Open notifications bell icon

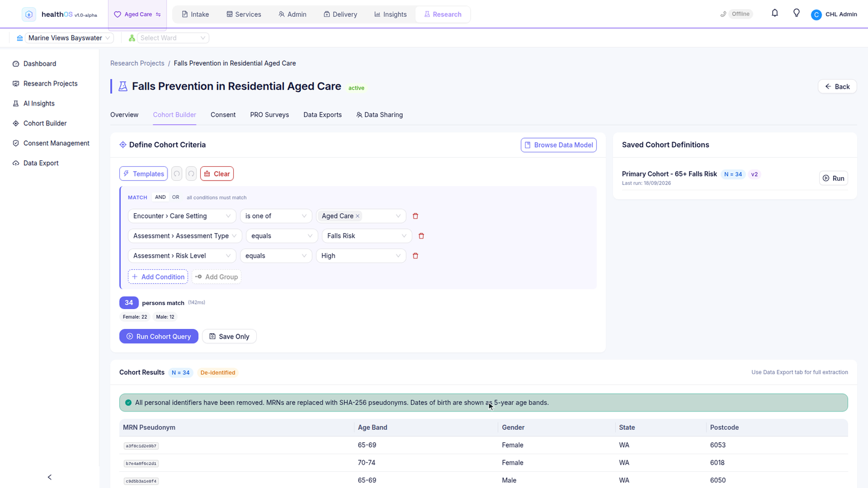[x=775, y=13]
